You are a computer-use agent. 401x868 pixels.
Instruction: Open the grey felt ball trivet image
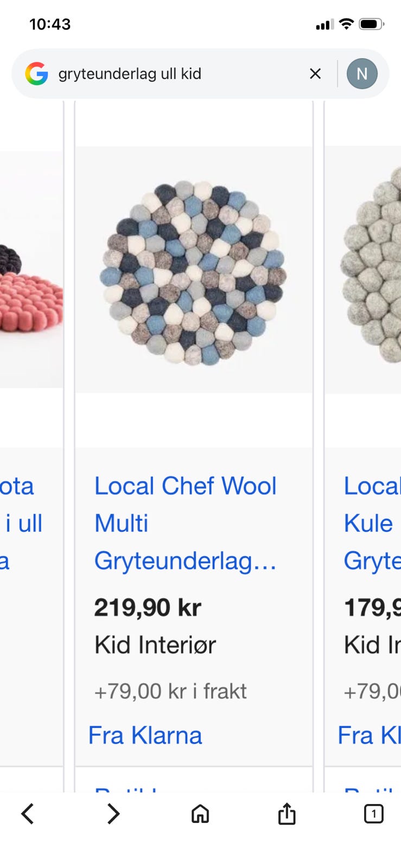(x=364, y=270)
